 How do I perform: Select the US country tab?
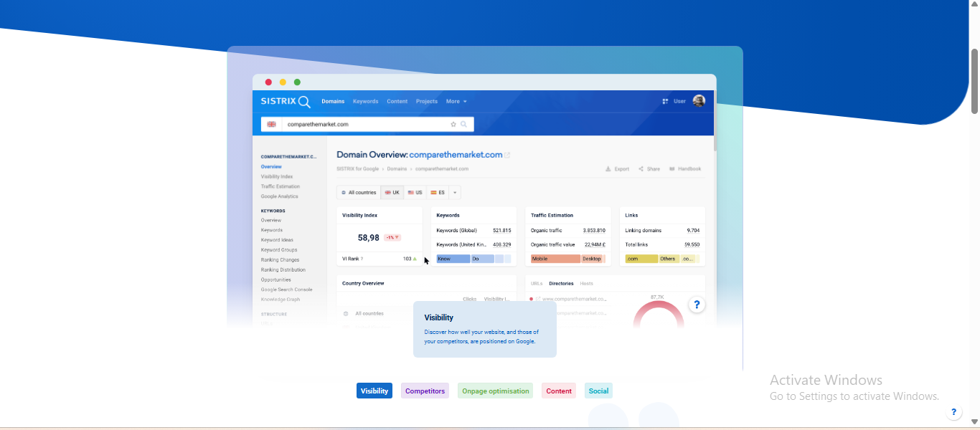click(x=415, y=192)
